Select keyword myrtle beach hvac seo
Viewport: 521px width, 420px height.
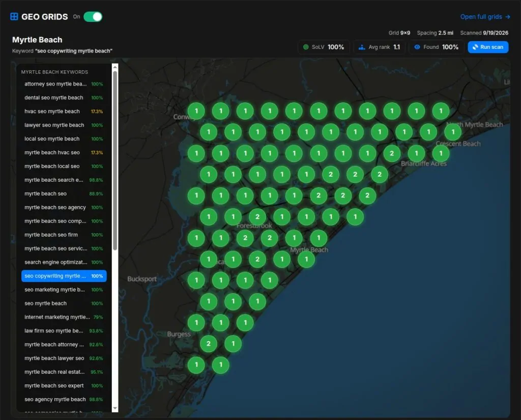click(x=64, y=152)
